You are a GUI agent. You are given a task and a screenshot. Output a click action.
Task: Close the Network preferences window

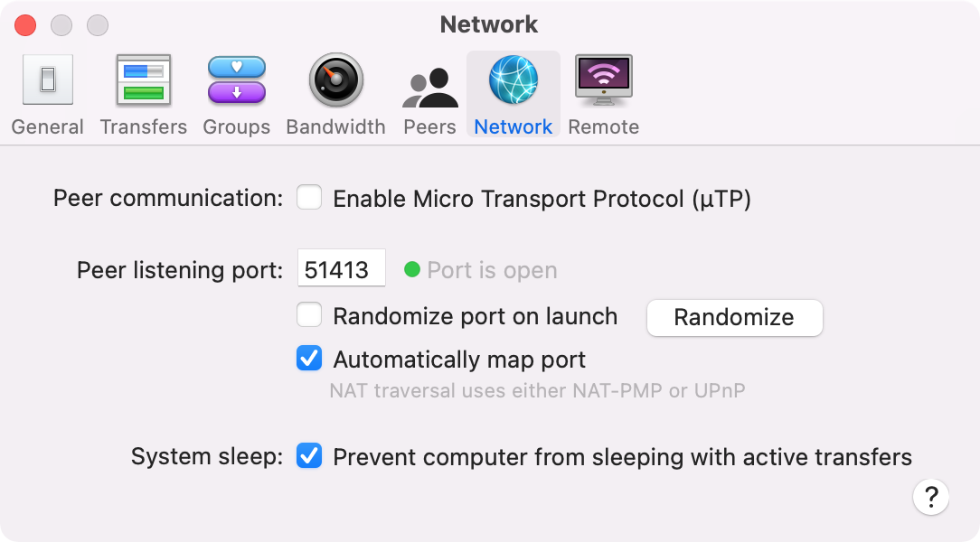[25, 25]
